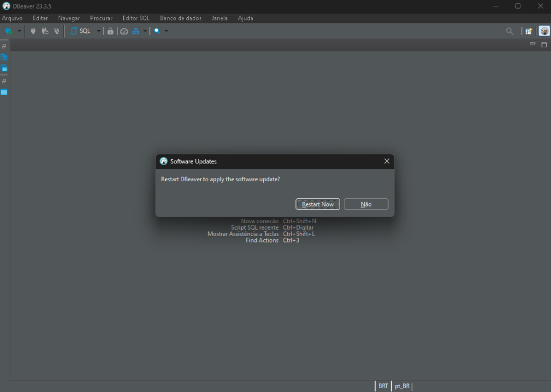The image size is (551, 392).
Task: Minimize the editor area panel
Action: coord(533,44)
